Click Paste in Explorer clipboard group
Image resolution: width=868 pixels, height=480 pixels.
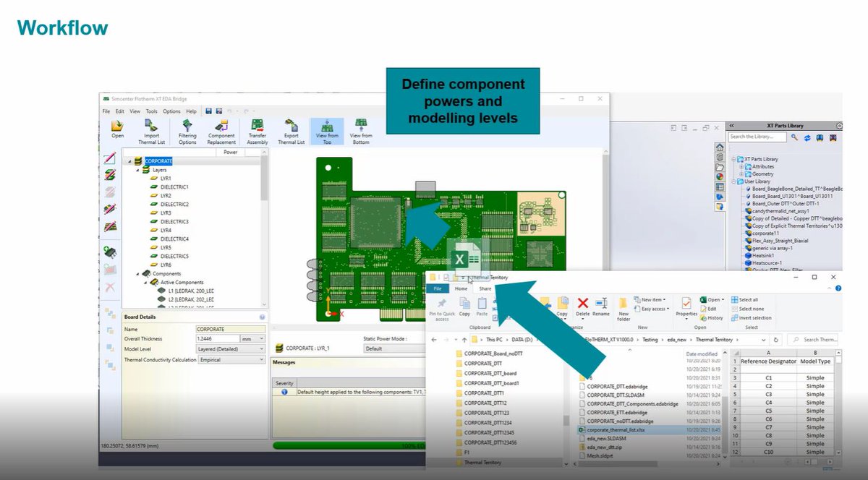482,307
